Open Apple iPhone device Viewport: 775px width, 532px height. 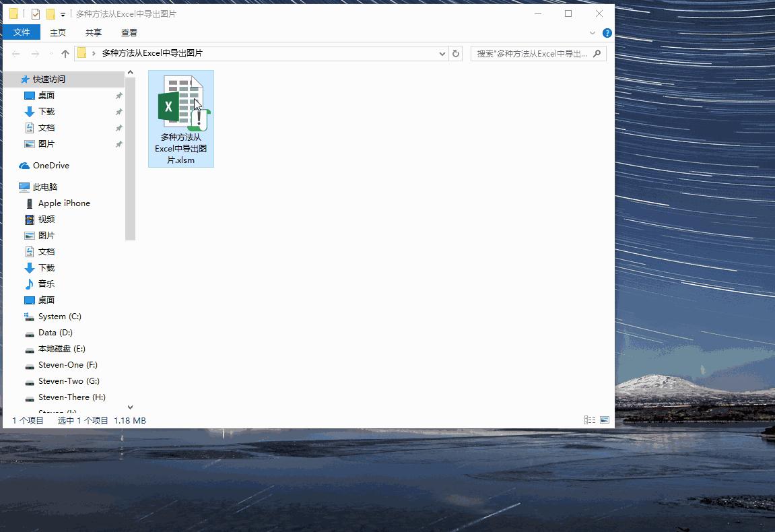64,203
